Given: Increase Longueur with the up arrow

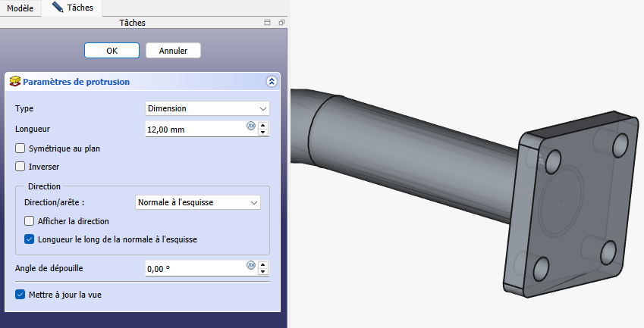Looking at the screenshot, I should [x=263, y=126].
